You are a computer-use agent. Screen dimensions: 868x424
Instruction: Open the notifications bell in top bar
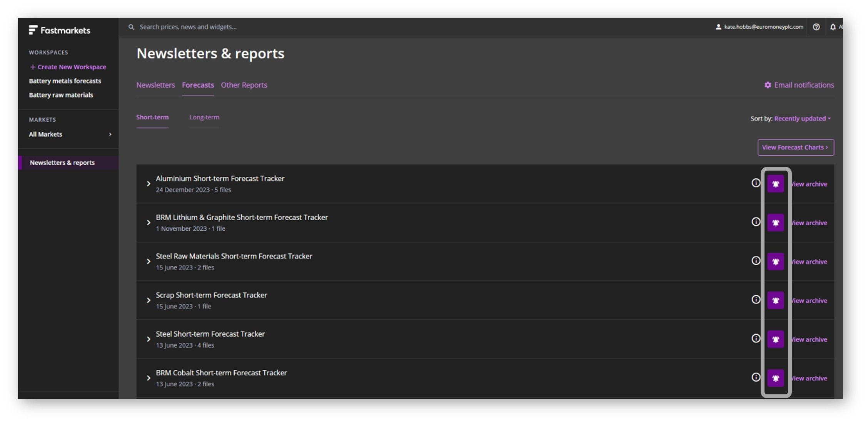(833, 27)
